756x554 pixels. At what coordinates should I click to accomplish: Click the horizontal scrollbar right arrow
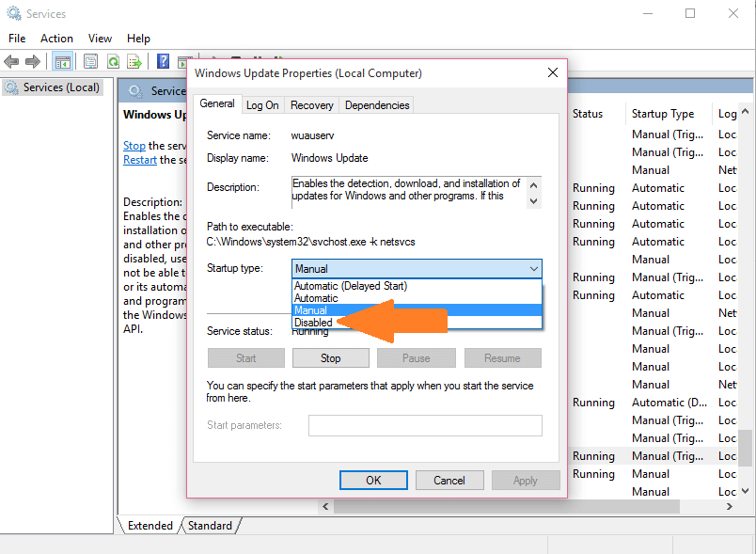(x=729, y=506)
